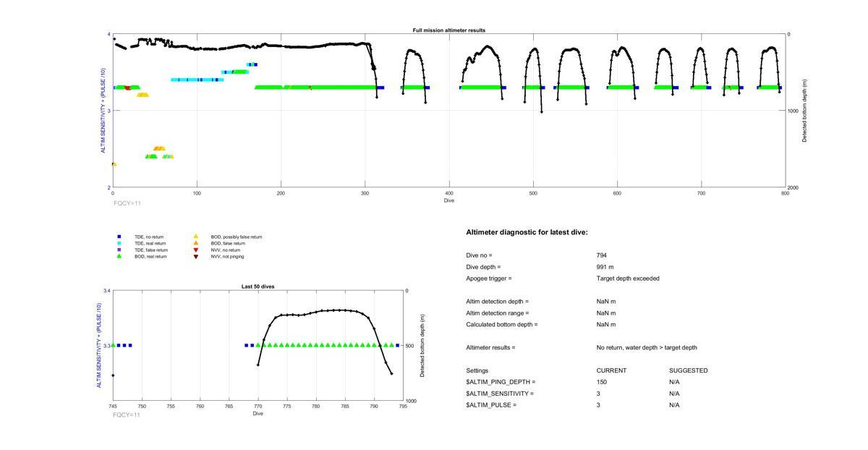Click the 'Dive' x-axis label of the last 50 dives plot
This screenshot has height=450, width=868.
[258, 414]
